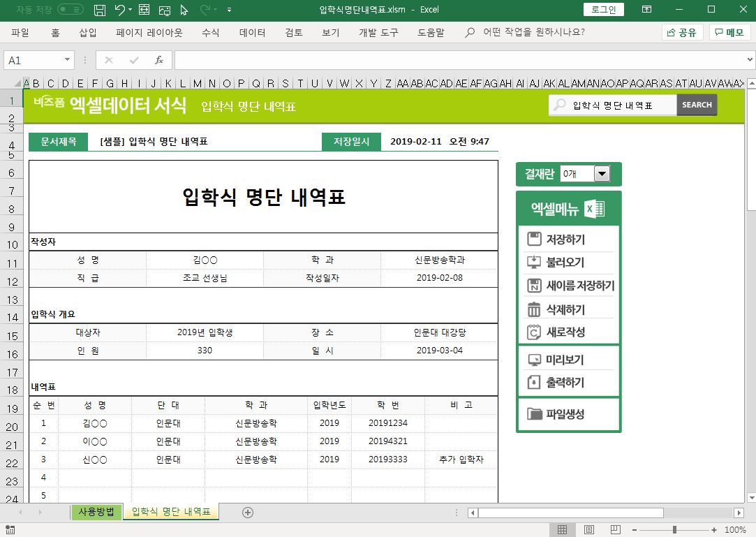
Task: Click the new sheet plus icon
Action: [x=247, y=512]
